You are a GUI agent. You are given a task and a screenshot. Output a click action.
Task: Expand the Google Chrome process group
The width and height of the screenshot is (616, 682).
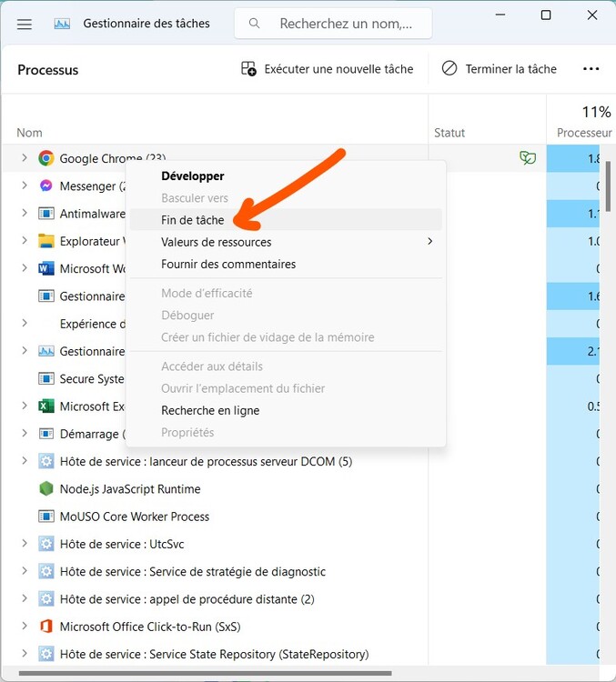pos(25,157)
